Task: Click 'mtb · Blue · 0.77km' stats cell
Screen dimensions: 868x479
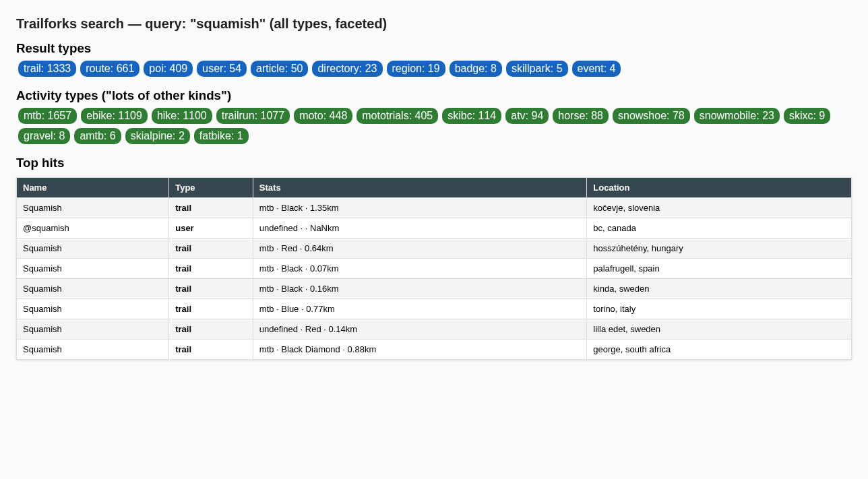Action: 420,309
